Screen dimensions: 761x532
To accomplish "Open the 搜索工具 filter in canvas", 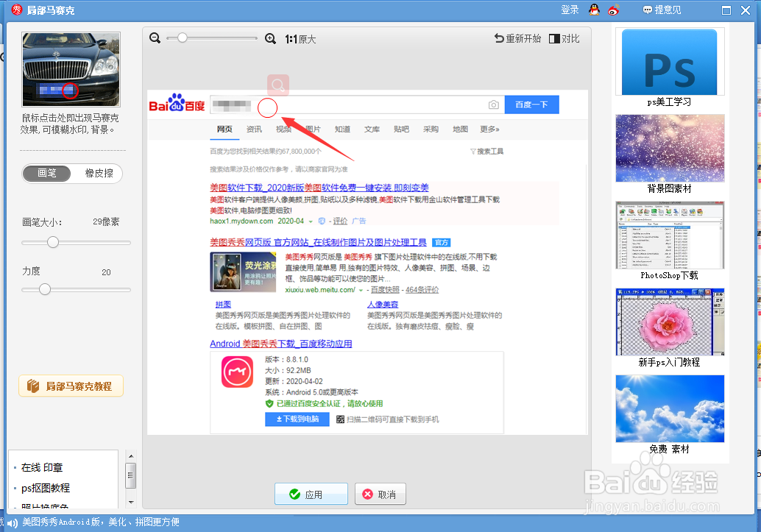I will pyautogui.click(x=486, y=152).
